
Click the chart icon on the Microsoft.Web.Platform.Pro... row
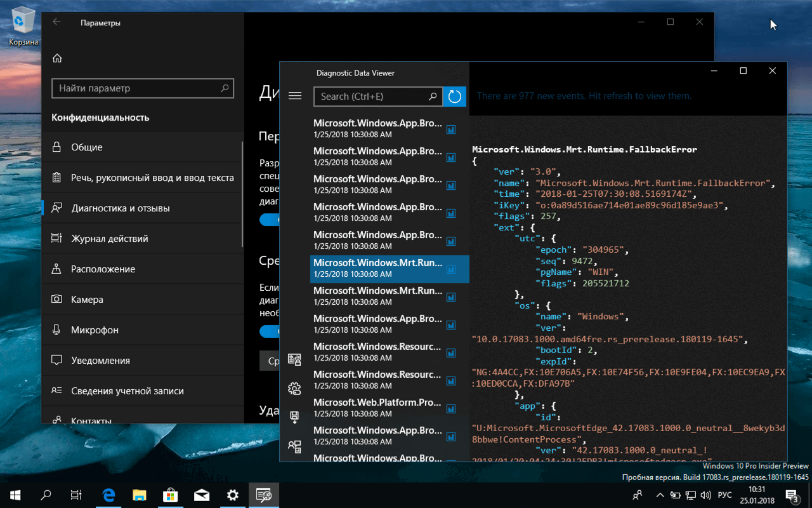451,408
